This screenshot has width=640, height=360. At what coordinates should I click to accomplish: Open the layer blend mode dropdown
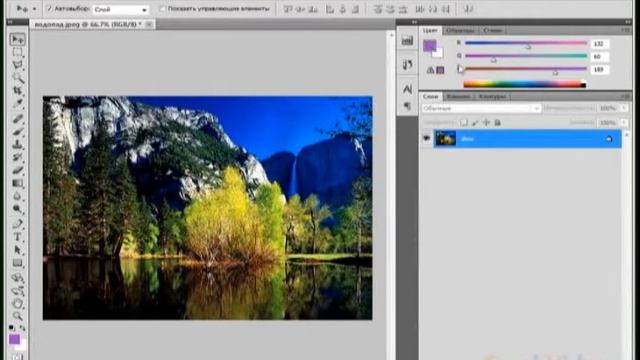click(481, 108)
